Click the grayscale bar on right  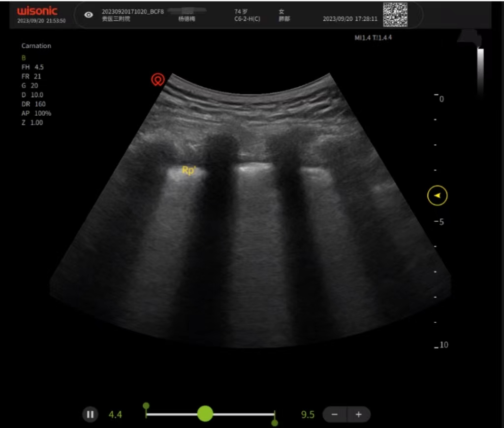(480, 71)
